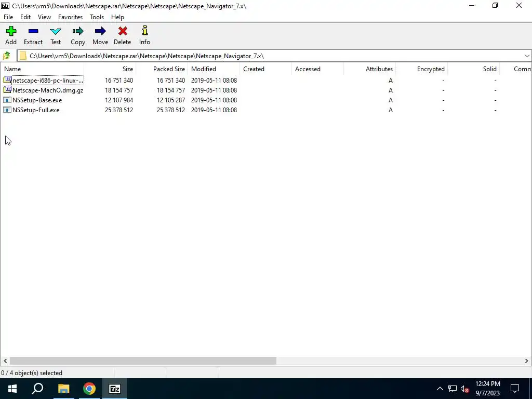Expand the address bar path dropdown
Image resolution: width=532 pixels, height=399 pixels.
point(527,56)
